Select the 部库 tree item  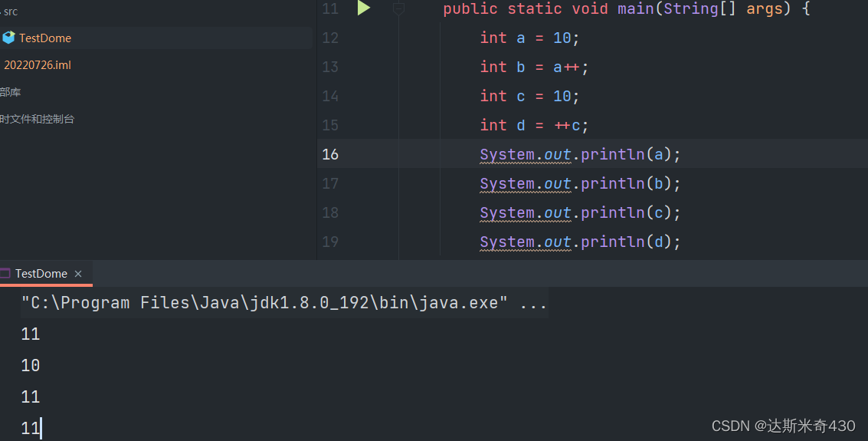coord(10,92)
